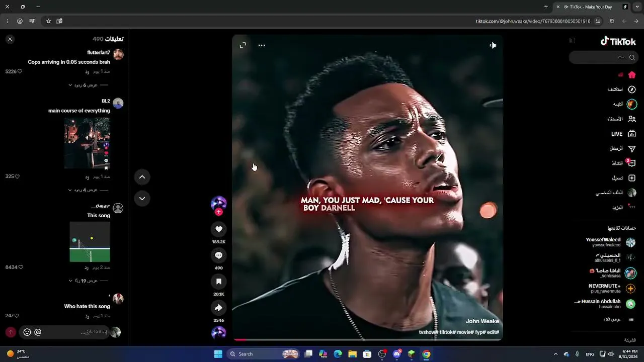This screenshot has height=362, width=644.
Task: Open the Windows Start menu
Action: (x=218, y=354)
